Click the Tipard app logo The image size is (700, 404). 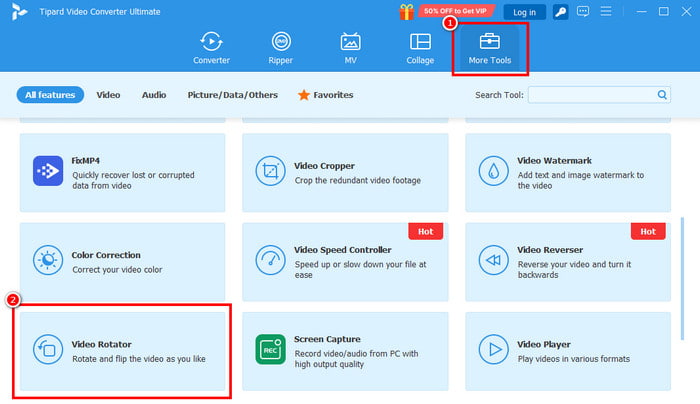[x=19, y=12]
